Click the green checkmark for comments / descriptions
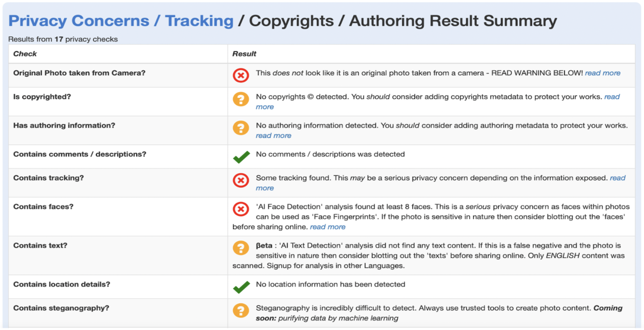This screenshot has height=330, width=644. [x=241, y=157]
